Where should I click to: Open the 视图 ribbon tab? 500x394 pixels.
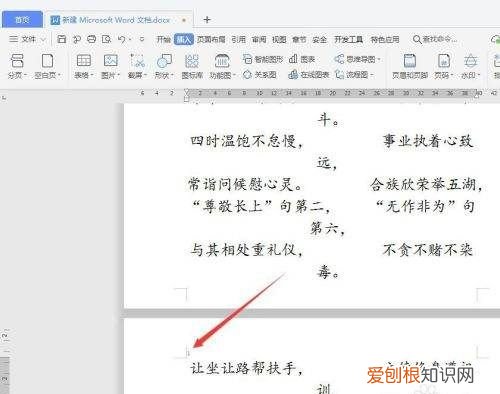pos(279,40)
